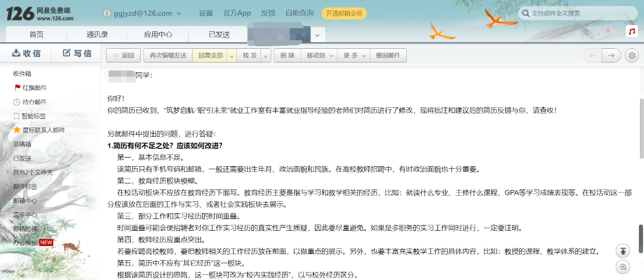Click the 开通邮箱会员 button
This screenshot has width=644, height=280.
pos(344,13)
